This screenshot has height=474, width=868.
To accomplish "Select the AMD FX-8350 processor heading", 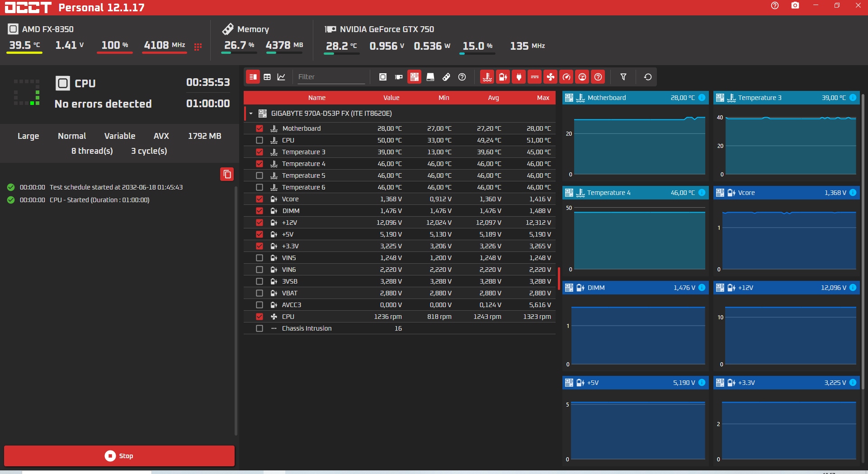I will coord(48,29).
